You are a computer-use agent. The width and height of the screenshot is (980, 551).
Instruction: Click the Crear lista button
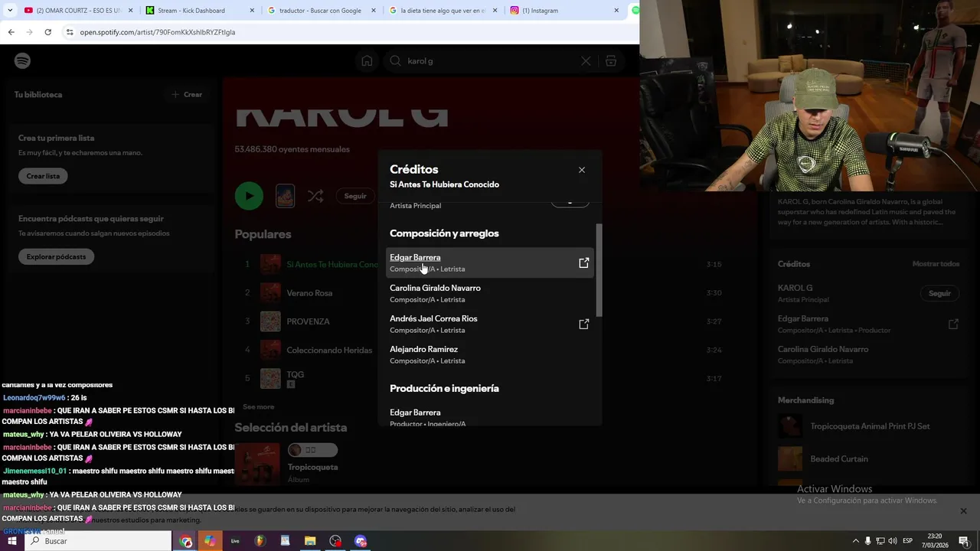[43, 176]
